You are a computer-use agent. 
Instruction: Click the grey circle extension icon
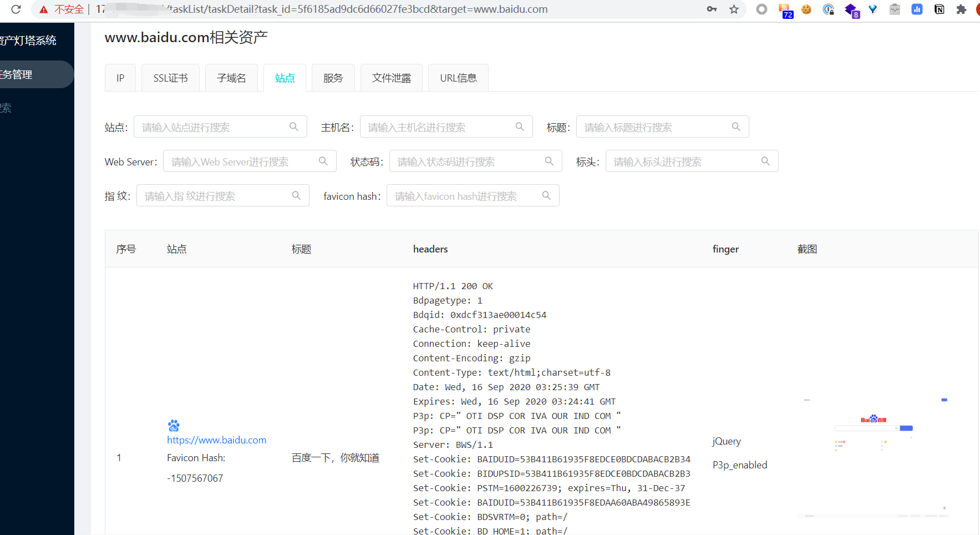point(762,9)
